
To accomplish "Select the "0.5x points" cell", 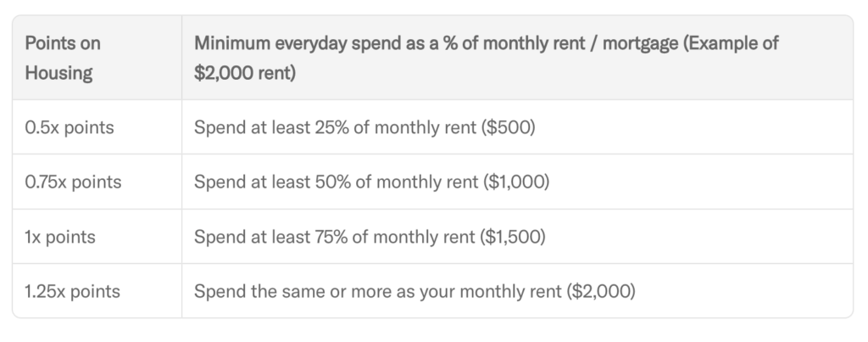I will pyautogui.click(x=69, y=127).
